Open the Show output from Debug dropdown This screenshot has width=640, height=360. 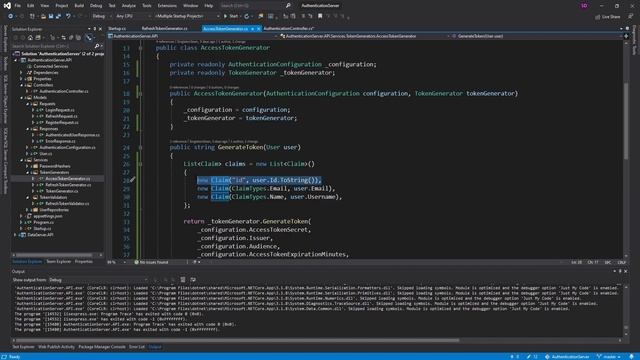coord(98,280)
